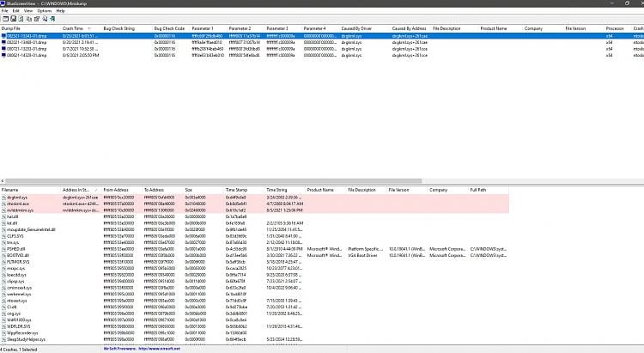Select the ntoskrnl.exe driver row

pos(254,204)
